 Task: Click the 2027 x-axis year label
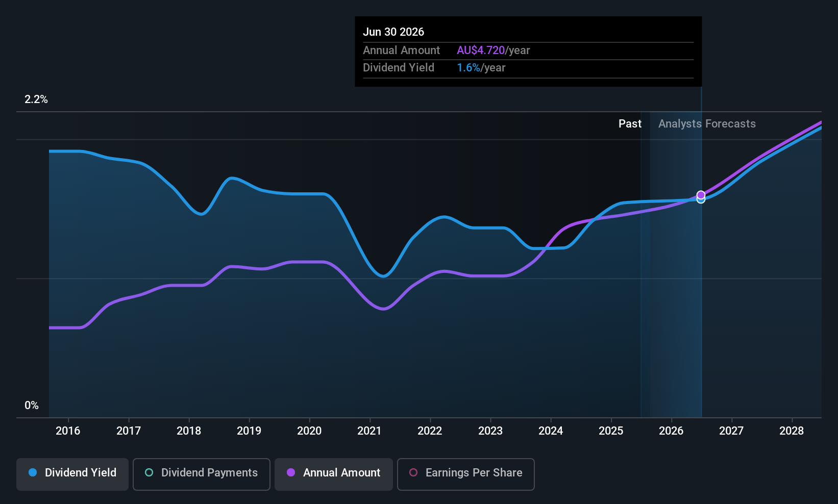pos(731,431)
